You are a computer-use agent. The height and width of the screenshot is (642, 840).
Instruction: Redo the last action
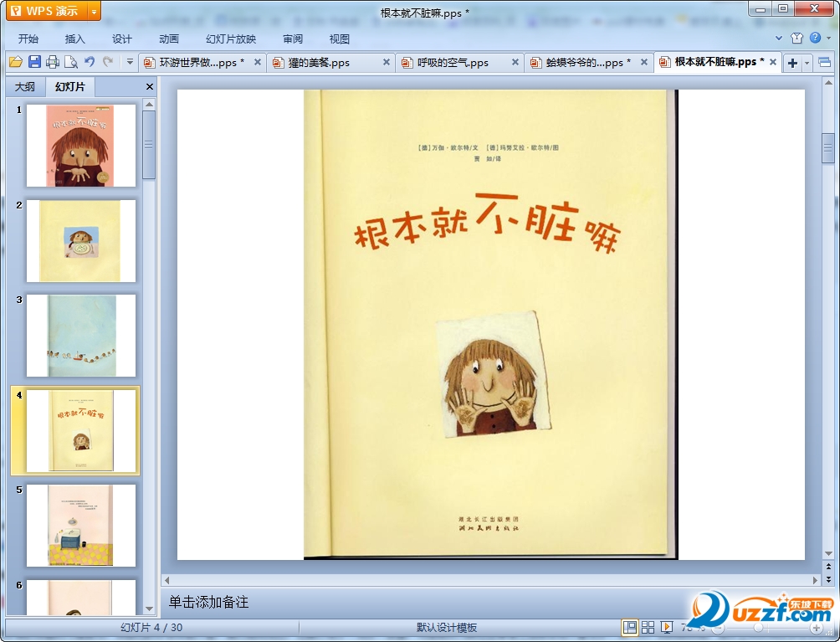tap(108, 62)
